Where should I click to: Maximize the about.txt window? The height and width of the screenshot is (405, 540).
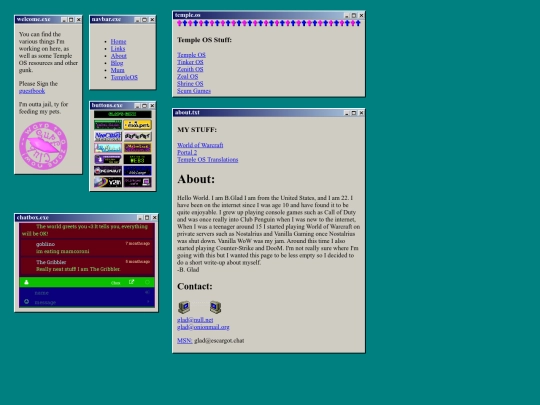(354, 113)
